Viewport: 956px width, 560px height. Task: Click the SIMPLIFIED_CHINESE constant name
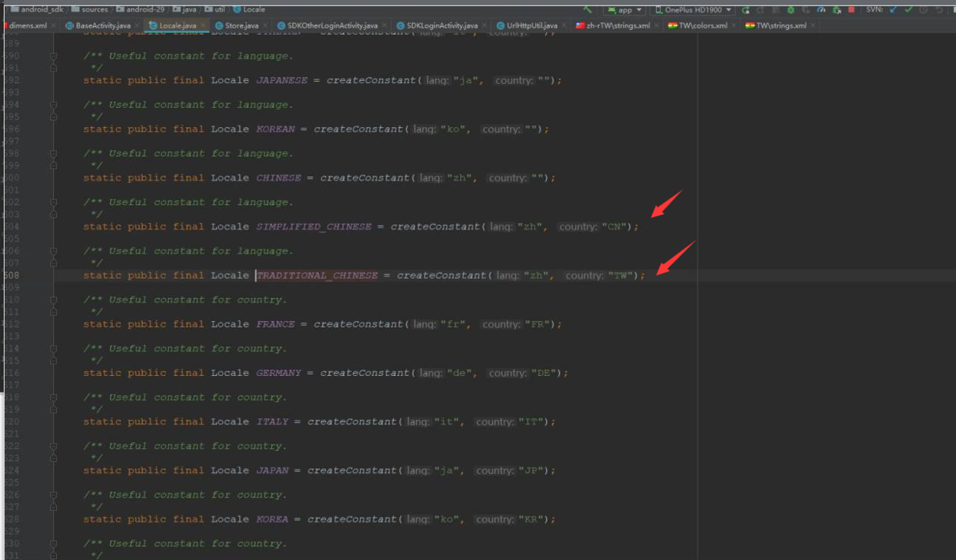coord(314,226)
